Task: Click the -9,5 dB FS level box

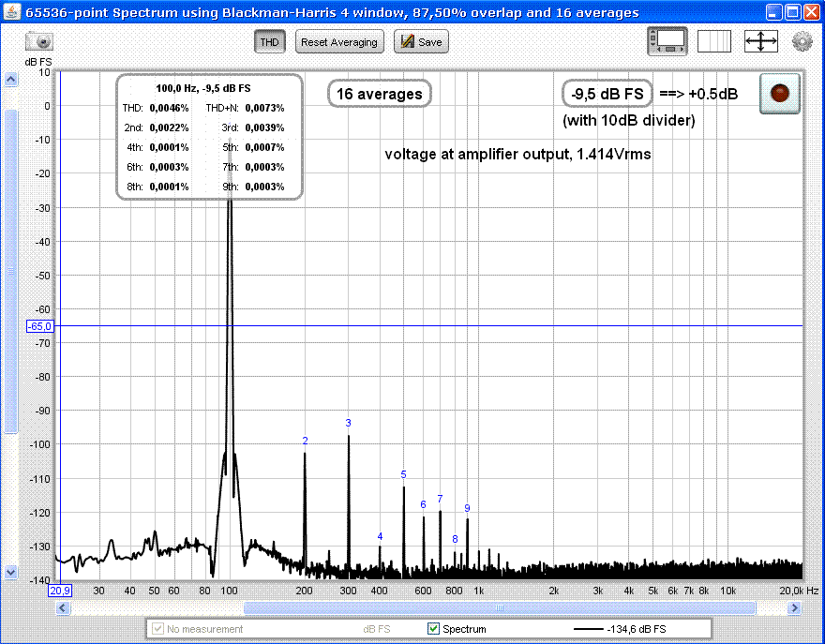Action: 607,94
